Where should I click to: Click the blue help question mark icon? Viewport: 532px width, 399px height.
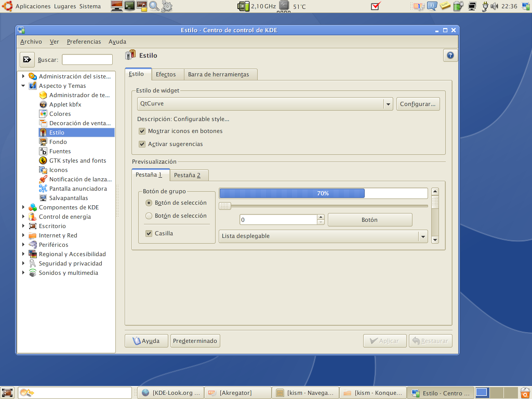pos(450,55)
